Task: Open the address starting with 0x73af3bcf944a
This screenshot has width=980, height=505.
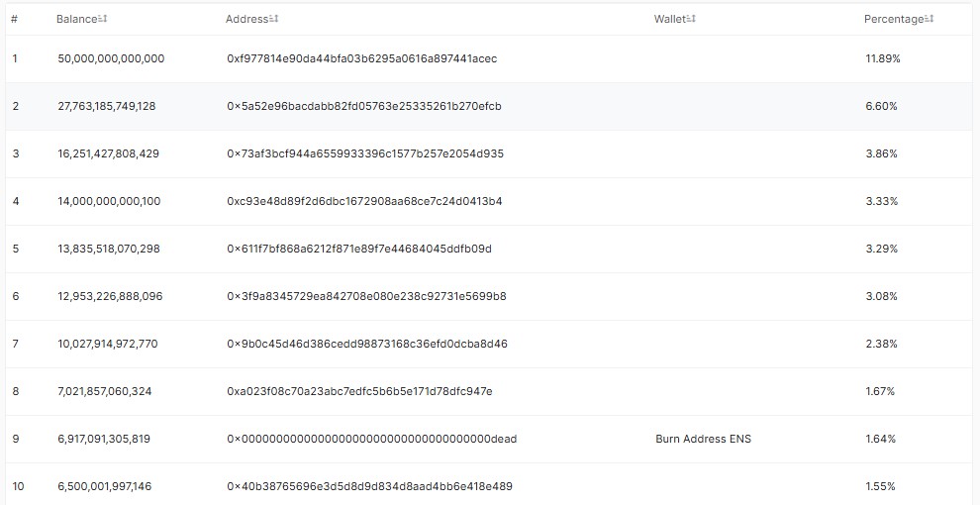Action: tap(364, 153)
